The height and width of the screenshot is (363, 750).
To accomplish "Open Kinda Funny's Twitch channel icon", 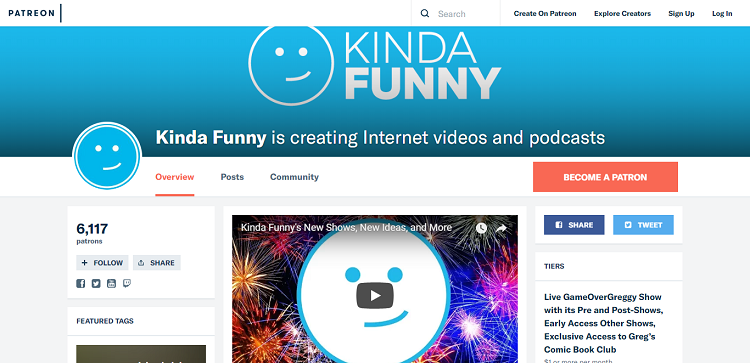I will pyautogui.click(x=127, y=283).
